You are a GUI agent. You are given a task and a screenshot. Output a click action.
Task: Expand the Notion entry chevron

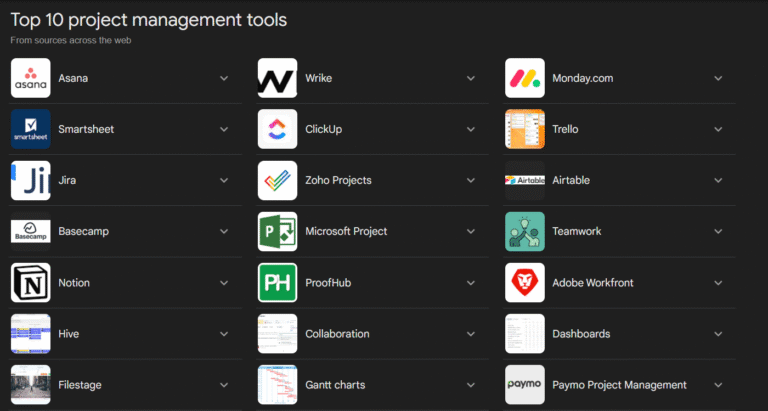tap(224, 283)
